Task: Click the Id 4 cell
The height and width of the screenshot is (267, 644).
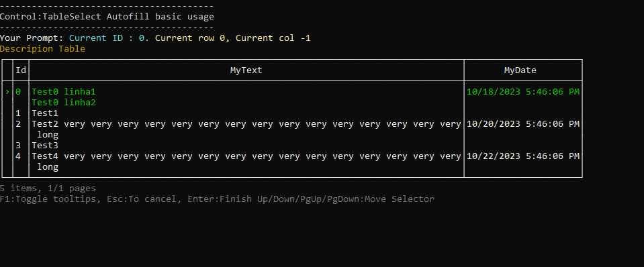Action: [x=18, y=156]
